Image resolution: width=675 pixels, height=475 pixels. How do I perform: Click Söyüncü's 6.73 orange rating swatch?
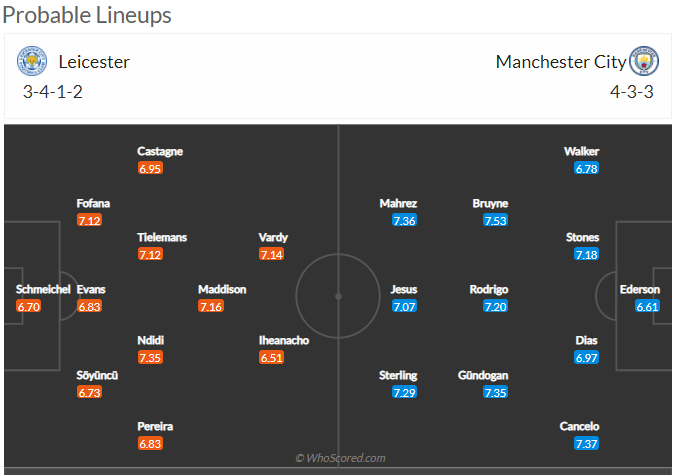point(90,392)
